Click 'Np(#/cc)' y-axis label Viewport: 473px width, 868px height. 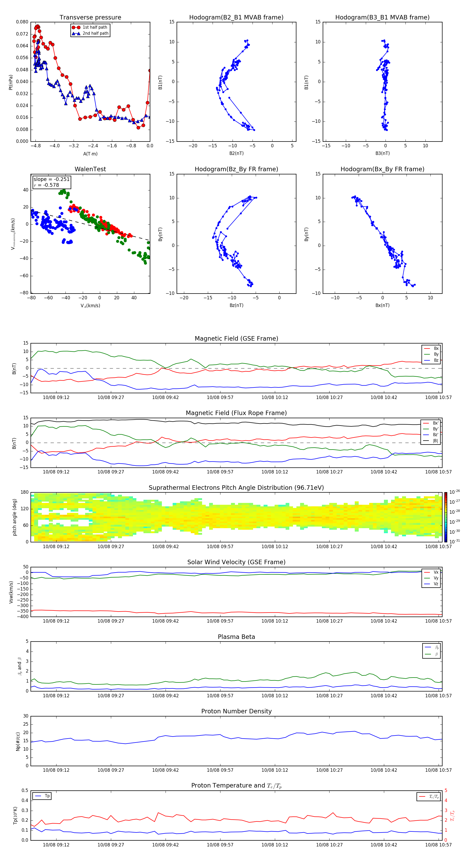click(x=18, y=741)
